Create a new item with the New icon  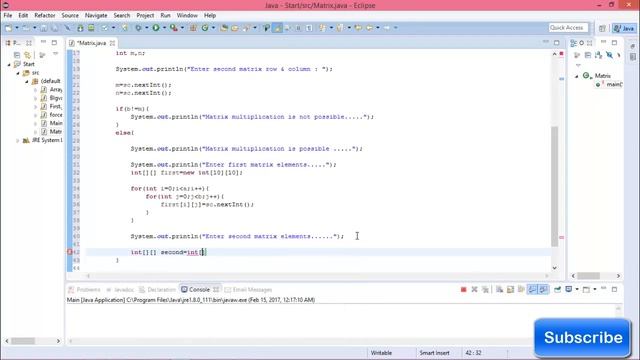pyautogui.click(x=9, y=28)
